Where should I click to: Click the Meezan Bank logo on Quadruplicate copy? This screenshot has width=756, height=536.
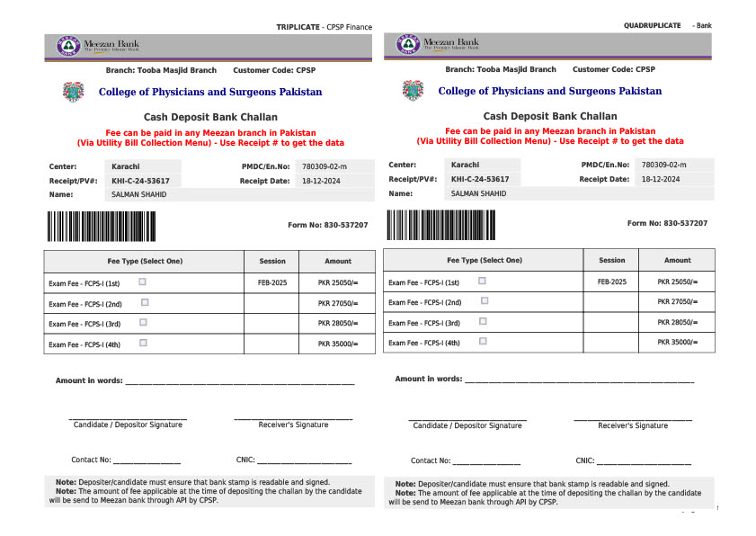coord(437,46)
